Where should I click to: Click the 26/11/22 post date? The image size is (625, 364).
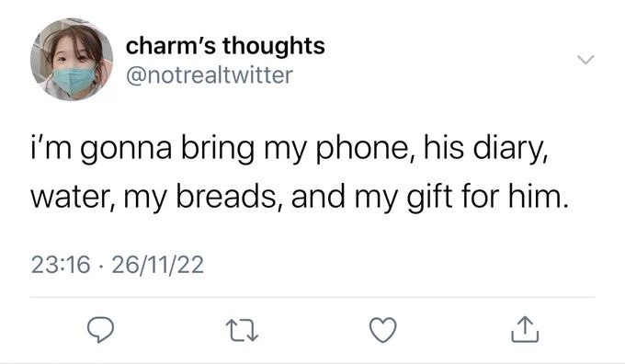(x=158, y=265)
